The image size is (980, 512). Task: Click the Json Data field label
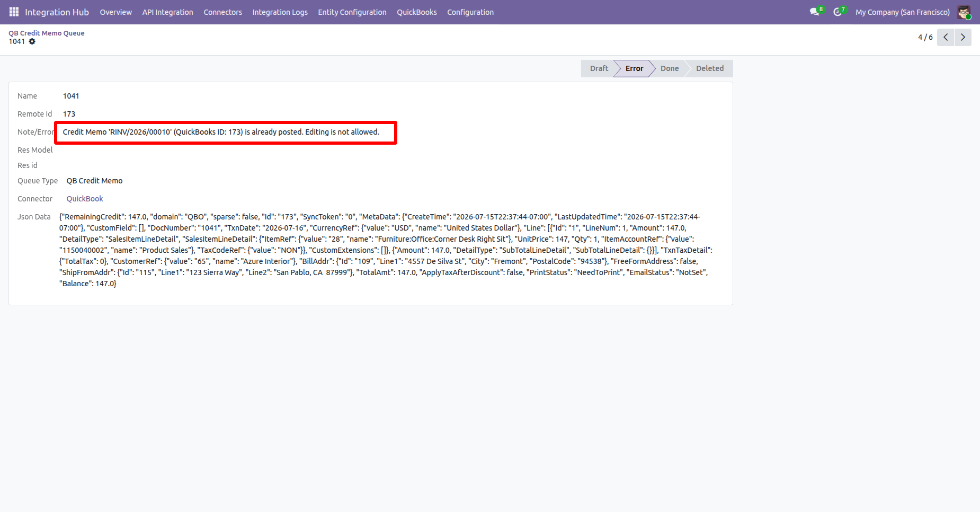[34, 217]
